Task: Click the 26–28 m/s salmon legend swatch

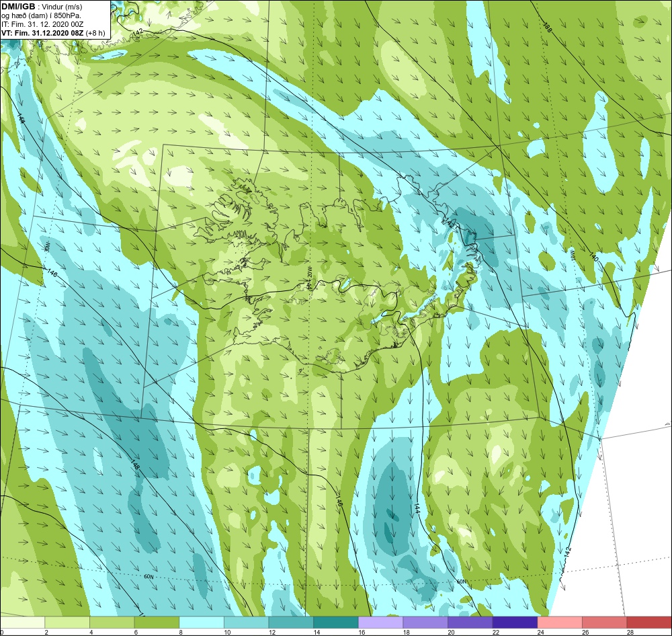Action: pyautogui.click(x=604, y=623)
